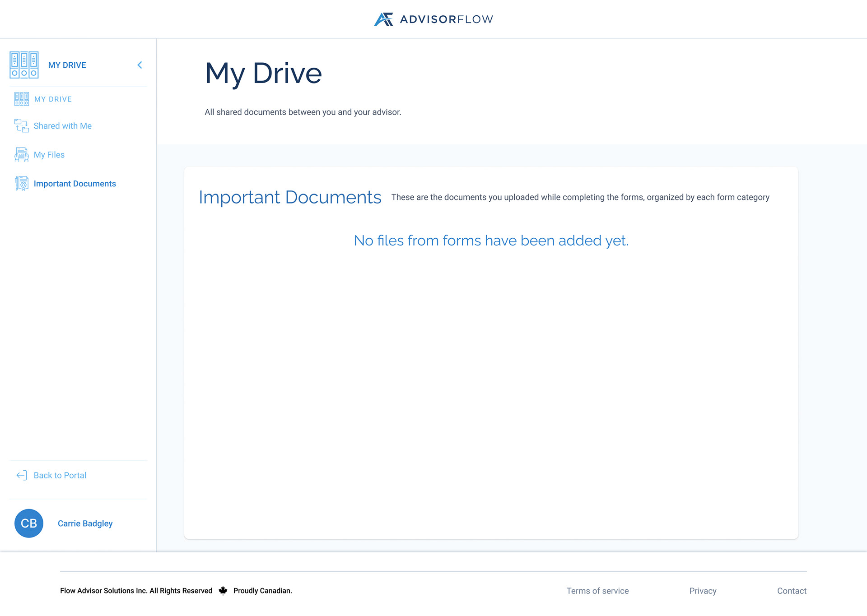Select My Files in the navigation panel
The image size is (867, 616).
(49, 154)
